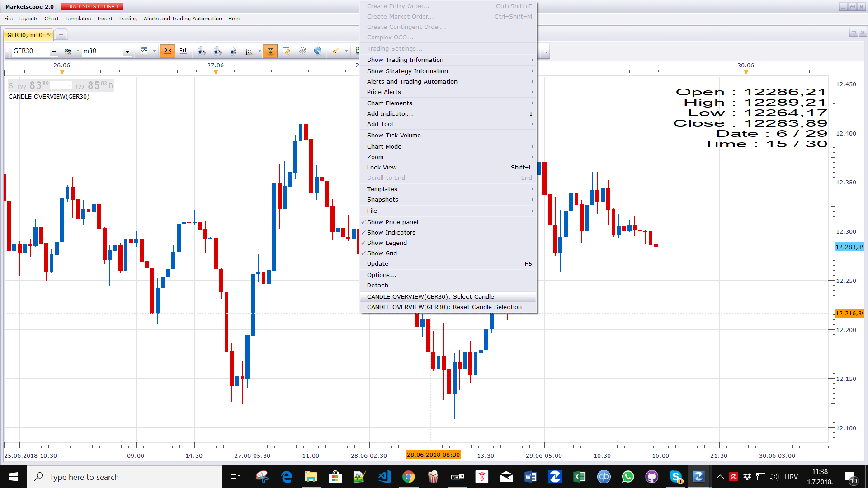
Task: Click the chart type icon
Action: tap(144, 51)
